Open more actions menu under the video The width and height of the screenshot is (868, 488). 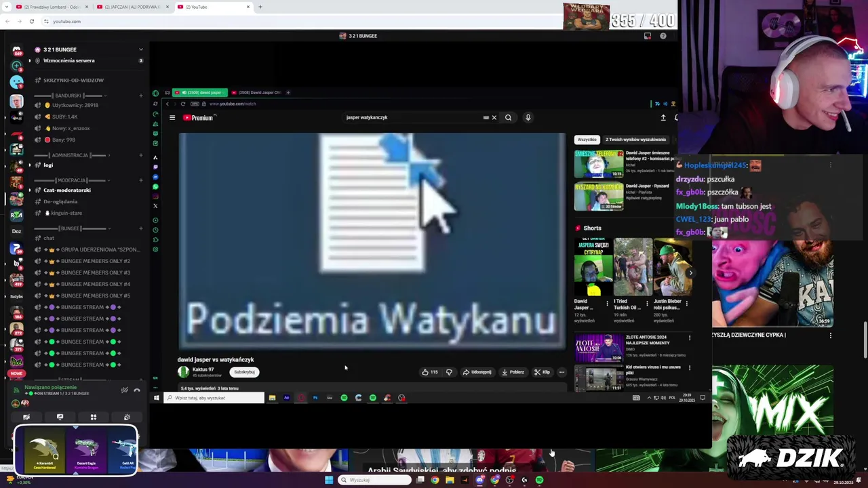coord(561,372)
